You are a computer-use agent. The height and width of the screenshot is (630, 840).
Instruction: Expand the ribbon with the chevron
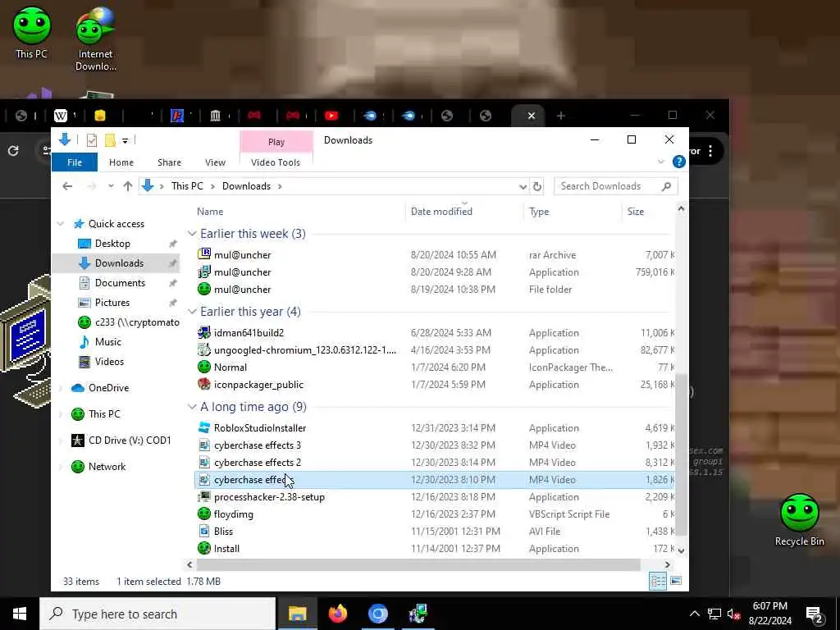pos(660,162)
